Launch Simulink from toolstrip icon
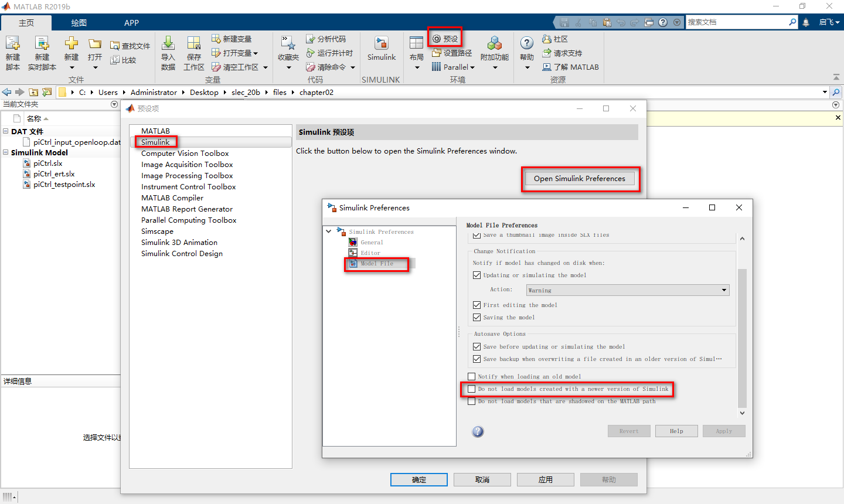Image resolution: width=844 pixels, height=504 pixels. click(382, 43)
